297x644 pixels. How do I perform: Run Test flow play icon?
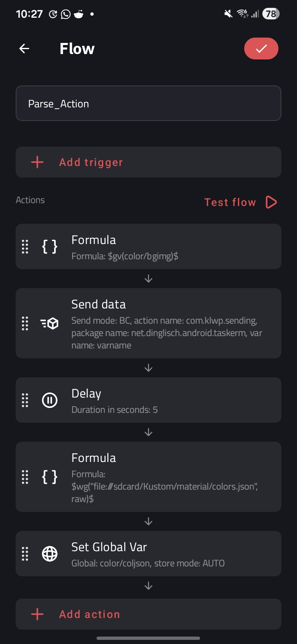click(x=271, y=202)
